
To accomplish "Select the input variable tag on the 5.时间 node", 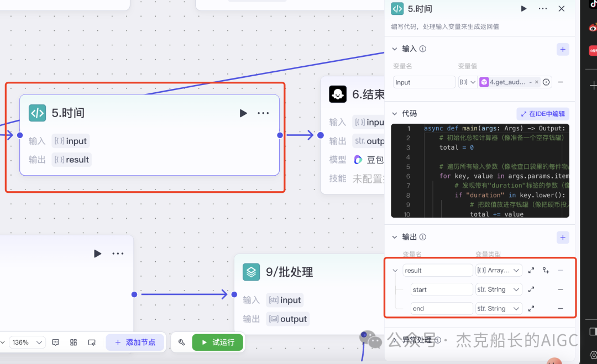I will (x=71, y=141).
